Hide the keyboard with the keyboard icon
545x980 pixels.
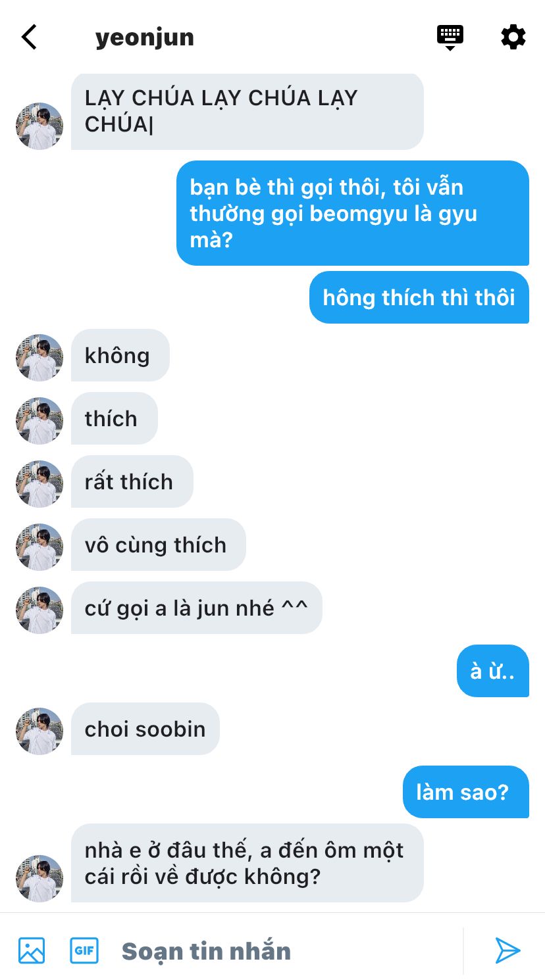click(x=450, y=37)
